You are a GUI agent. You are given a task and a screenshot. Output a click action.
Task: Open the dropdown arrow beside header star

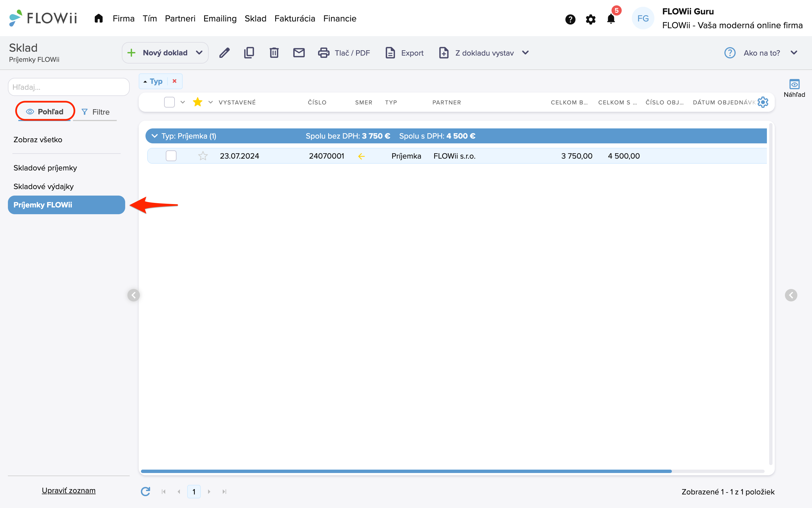tap(210, 102)
